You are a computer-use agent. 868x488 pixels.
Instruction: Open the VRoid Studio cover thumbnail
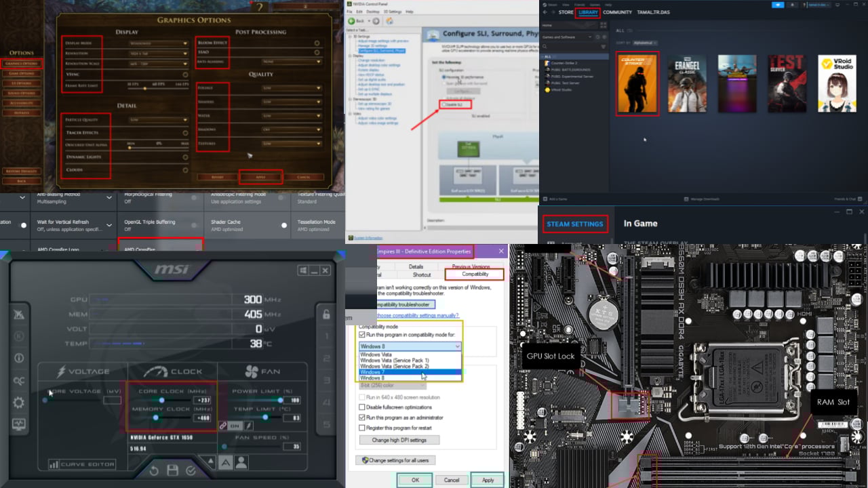point(837,83)
